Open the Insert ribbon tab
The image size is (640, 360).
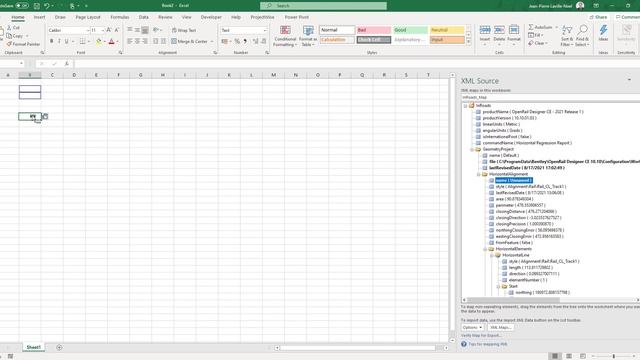click(39, 17)
